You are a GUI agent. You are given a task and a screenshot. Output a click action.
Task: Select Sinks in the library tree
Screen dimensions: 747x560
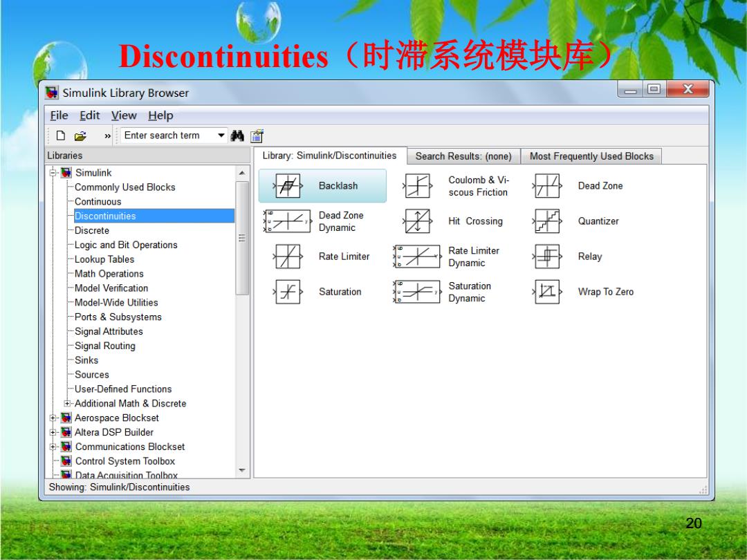click(86, 360)
